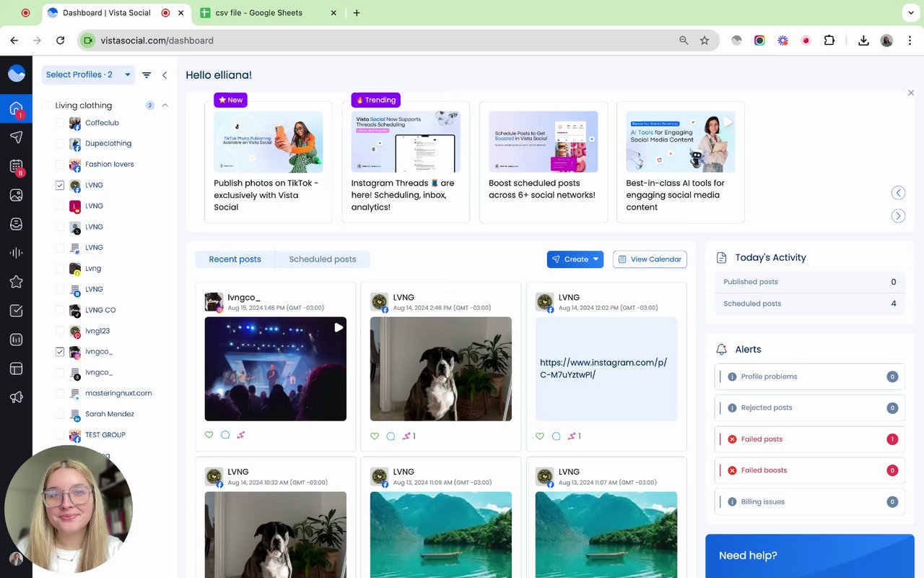
Task: Toggle the Living clothing group checkbox
Action: (x=46, y=105)
